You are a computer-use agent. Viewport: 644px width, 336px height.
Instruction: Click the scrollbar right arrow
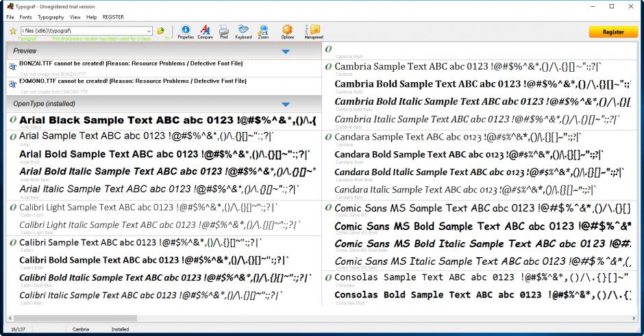tap(633, 318)
